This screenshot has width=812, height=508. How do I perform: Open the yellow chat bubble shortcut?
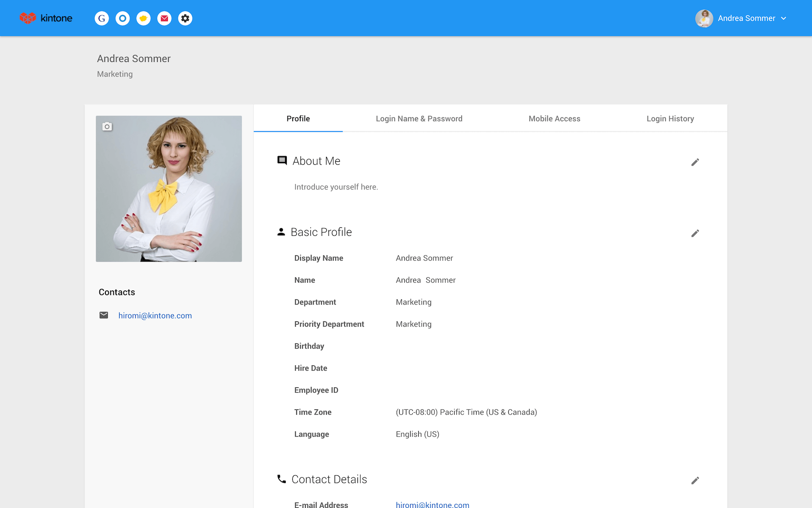[143, 18]
